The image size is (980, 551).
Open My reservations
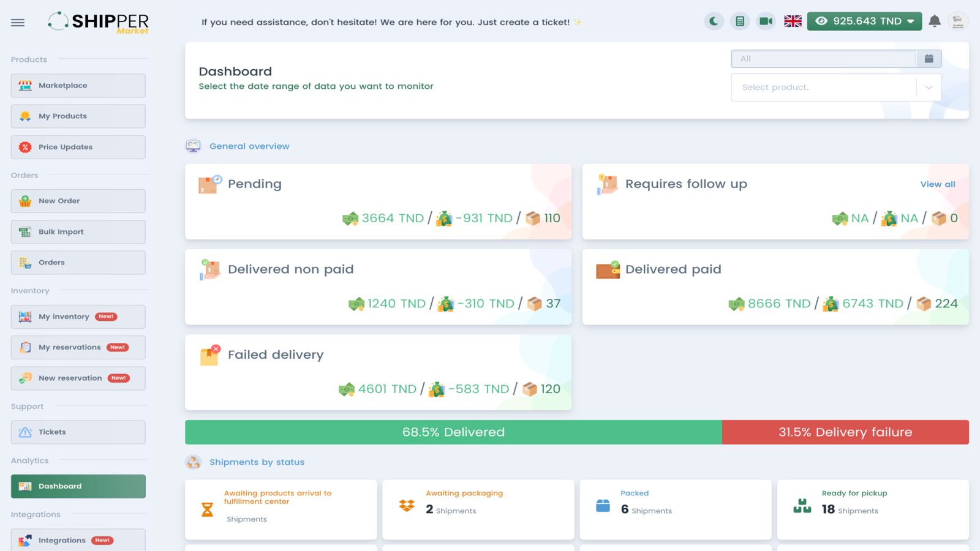78,347
